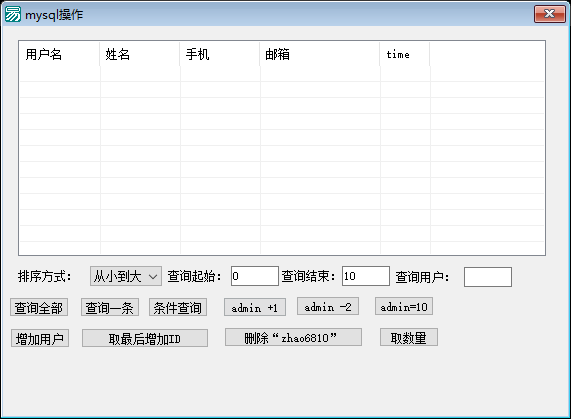Click the 查询全部 button

39,308
